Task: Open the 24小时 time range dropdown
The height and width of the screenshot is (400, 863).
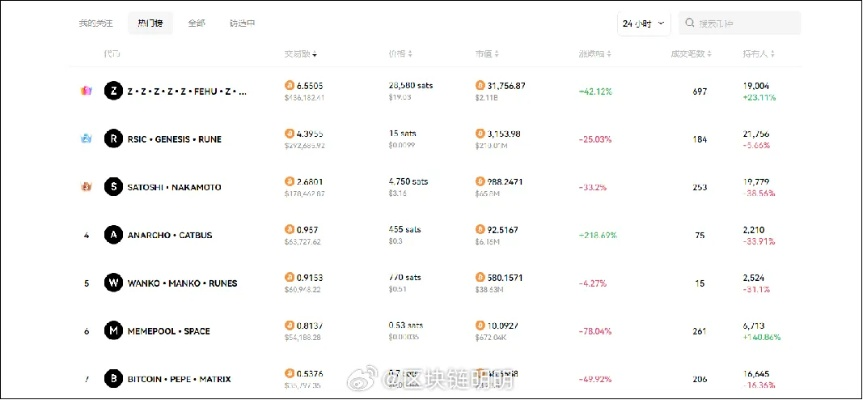Action: point(643,23)
